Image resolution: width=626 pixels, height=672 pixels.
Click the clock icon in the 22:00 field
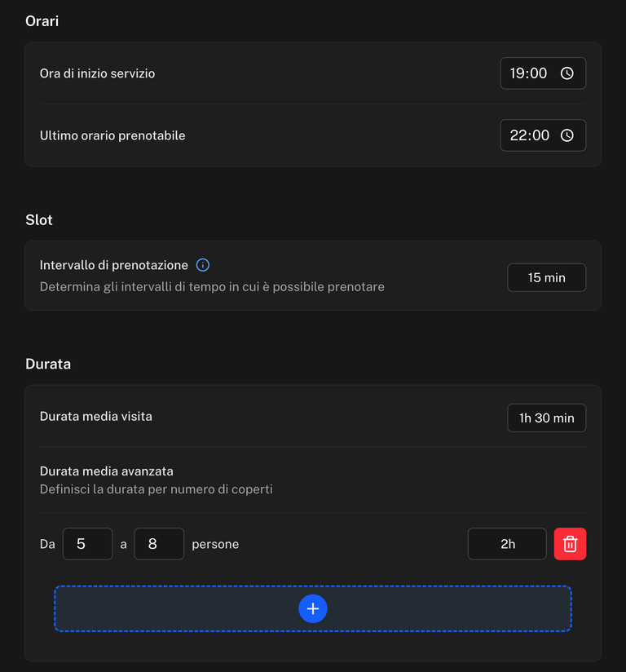[x=566, y=135]
